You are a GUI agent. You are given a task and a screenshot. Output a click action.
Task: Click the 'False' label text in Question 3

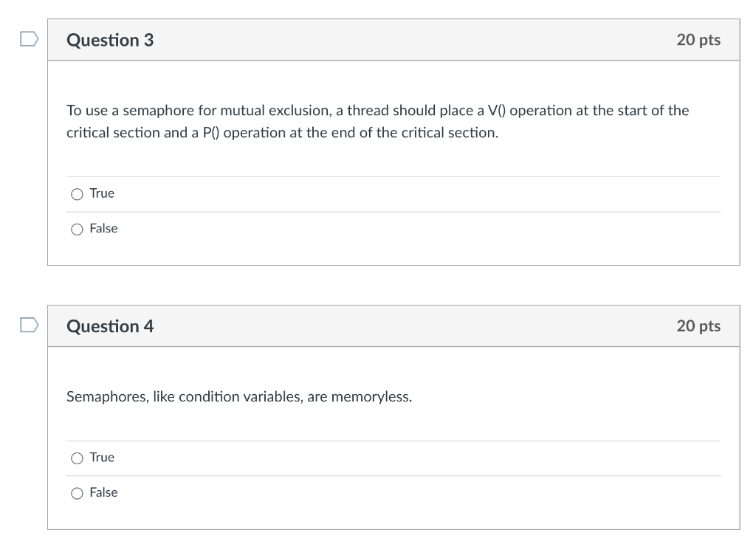click(103, 229)
